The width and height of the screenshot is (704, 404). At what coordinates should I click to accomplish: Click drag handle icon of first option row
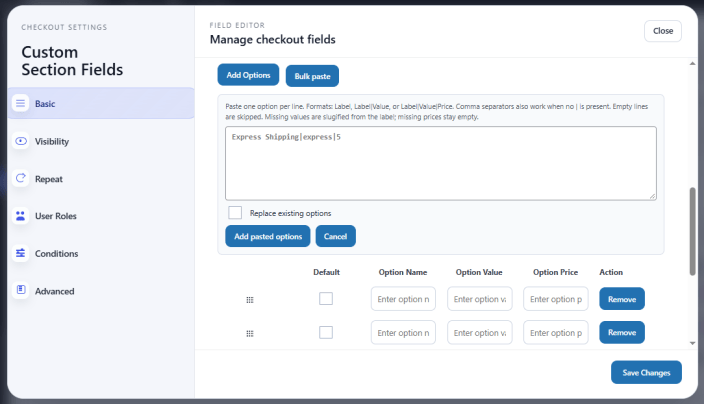click(x=250, y=300)
